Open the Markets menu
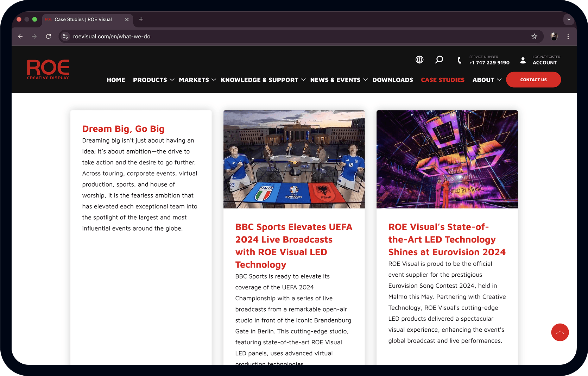 click(x=194, y=80)
